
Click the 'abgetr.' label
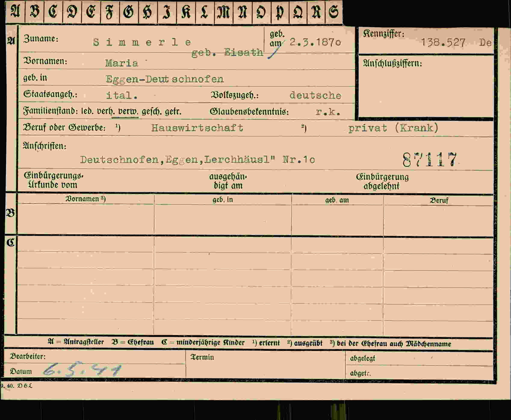(360, 373)
